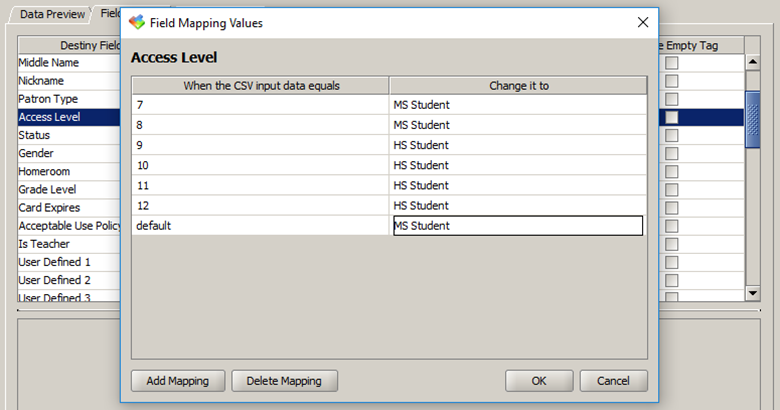Switch to the Data Preview tab

click(53, 14)
